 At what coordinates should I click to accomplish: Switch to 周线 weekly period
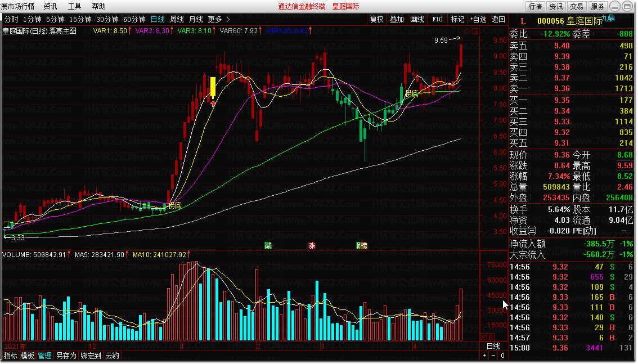pyautogui.click(x=177, y=20)
